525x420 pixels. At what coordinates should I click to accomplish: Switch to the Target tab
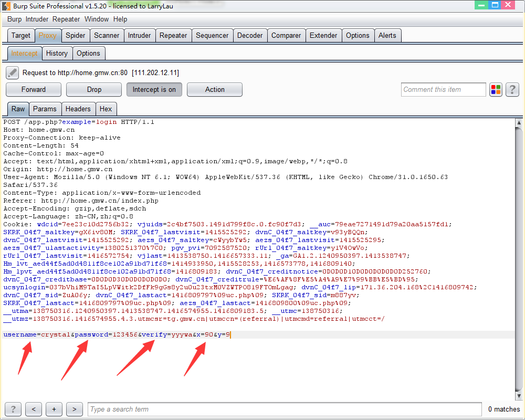pos(21,36)
